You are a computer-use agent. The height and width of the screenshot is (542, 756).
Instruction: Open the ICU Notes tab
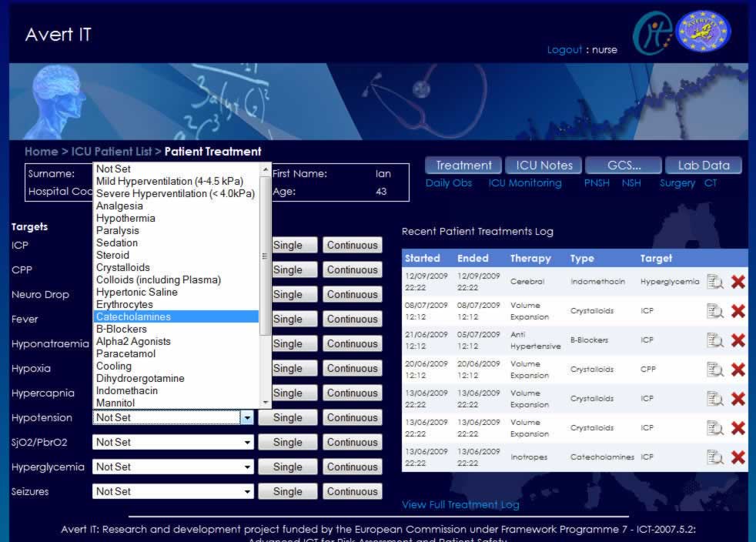tap(544, 166)
